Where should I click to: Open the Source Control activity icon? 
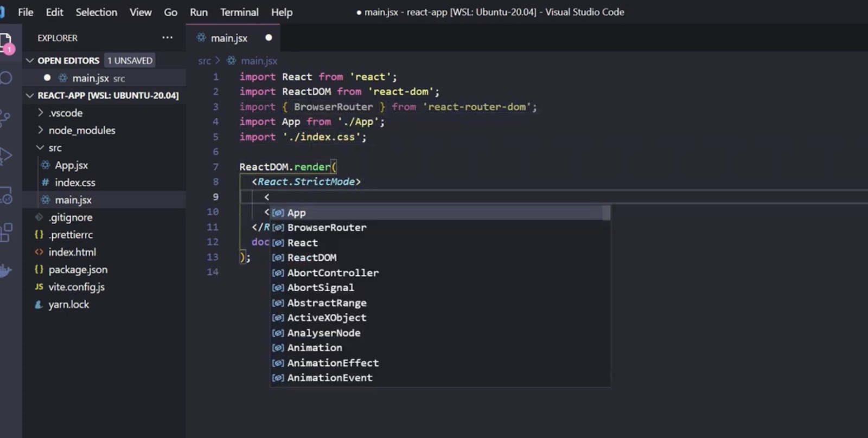tap(4, 118)
